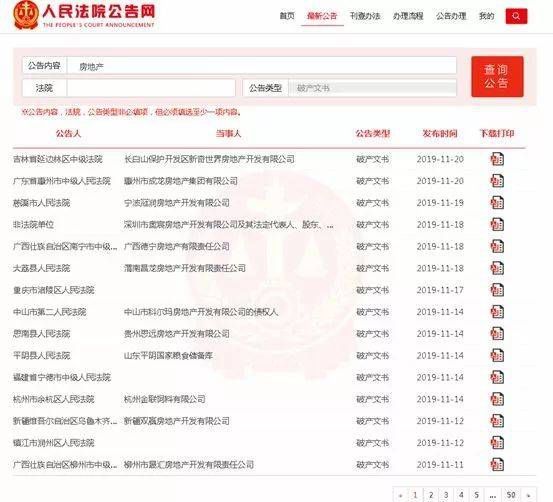Download the 平阴县人民法院 row document
553x502 pixels.
[497, 356]
